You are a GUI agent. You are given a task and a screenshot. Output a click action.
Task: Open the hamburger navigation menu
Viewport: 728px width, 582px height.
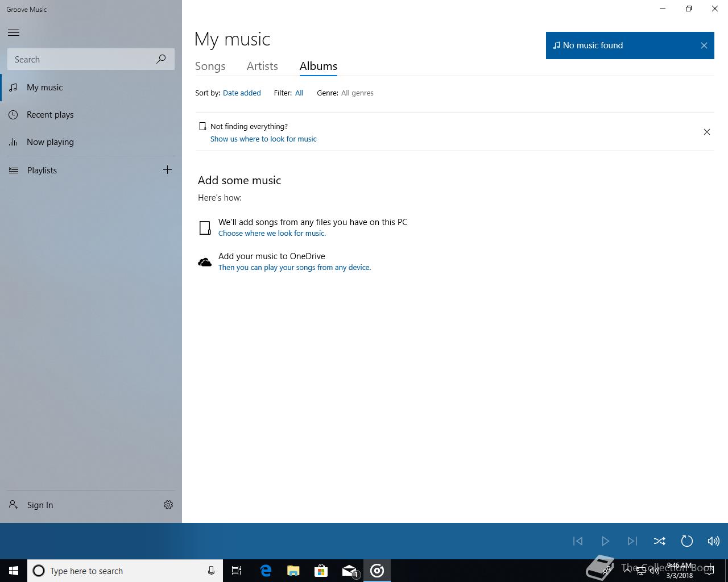pos(14,32)
